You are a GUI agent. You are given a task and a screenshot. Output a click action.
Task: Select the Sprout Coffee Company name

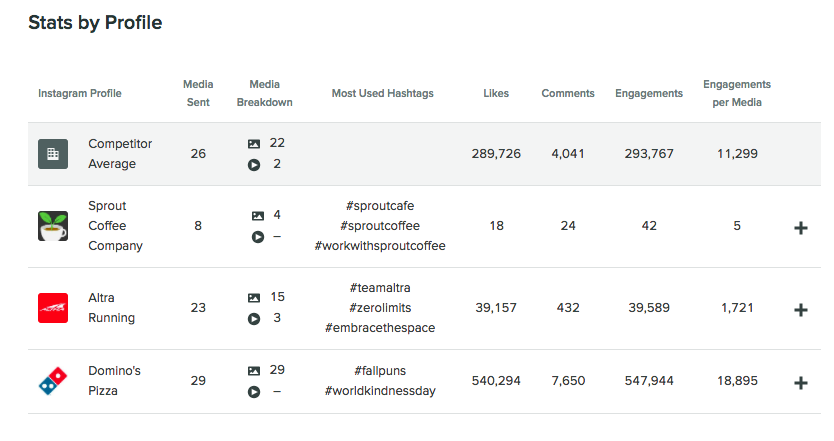point(115,226)
